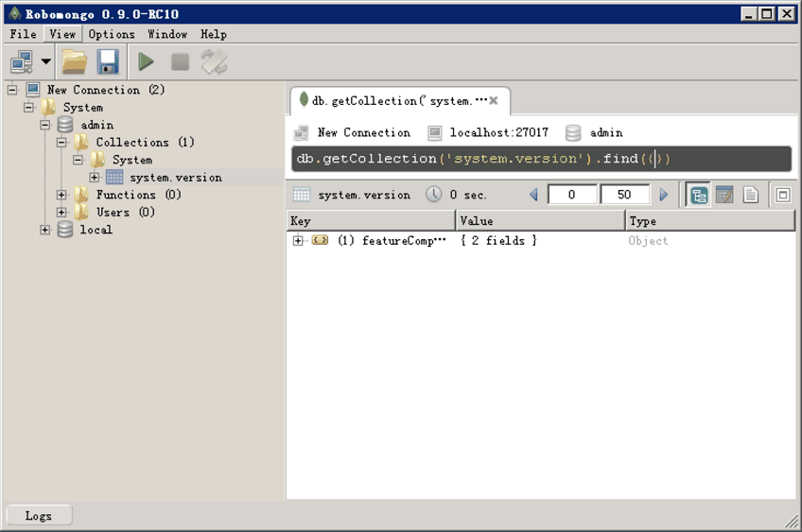Viewport: 802px width, 532px height.
Task: Switch results to tree view mode
Action: (699, 195)
